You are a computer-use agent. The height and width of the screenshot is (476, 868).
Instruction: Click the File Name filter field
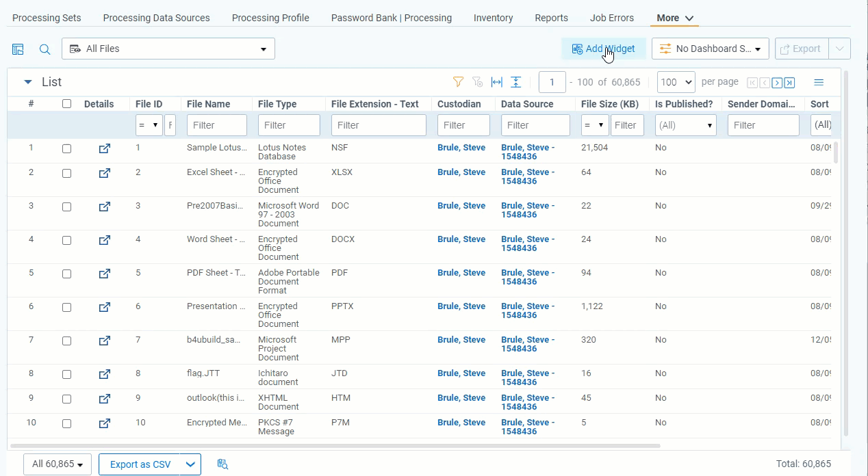point(216,125)
